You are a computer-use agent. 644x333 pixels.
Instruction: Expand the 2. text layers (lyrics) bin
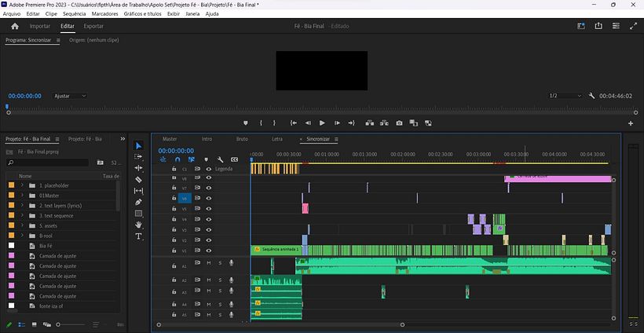22,205
